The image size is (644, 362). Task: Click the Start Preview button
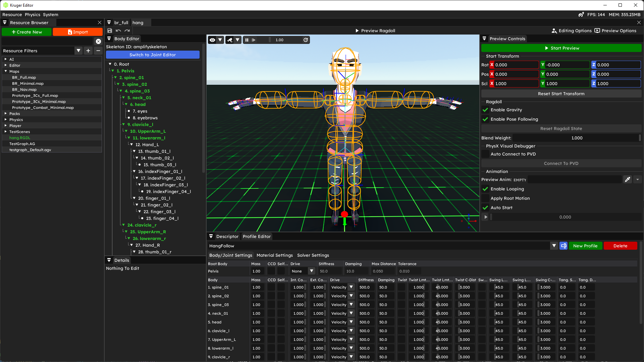(561, 48)
